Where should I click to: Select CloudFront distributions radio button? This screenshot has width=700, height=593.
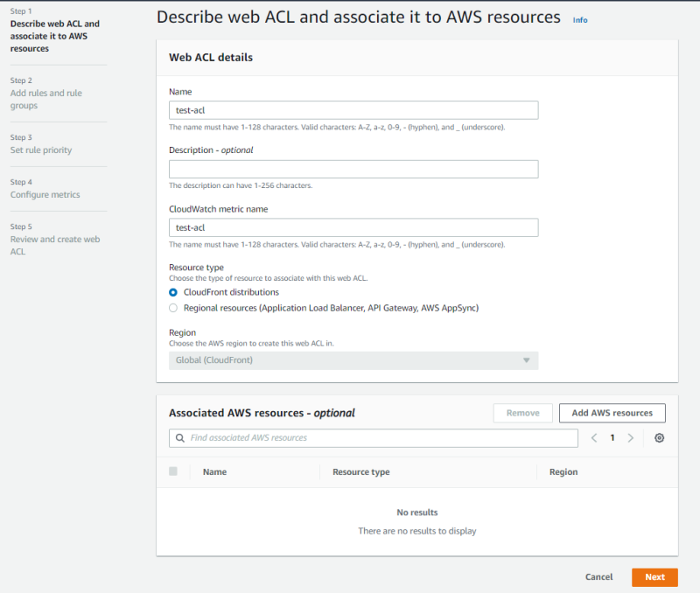(173, 292)
